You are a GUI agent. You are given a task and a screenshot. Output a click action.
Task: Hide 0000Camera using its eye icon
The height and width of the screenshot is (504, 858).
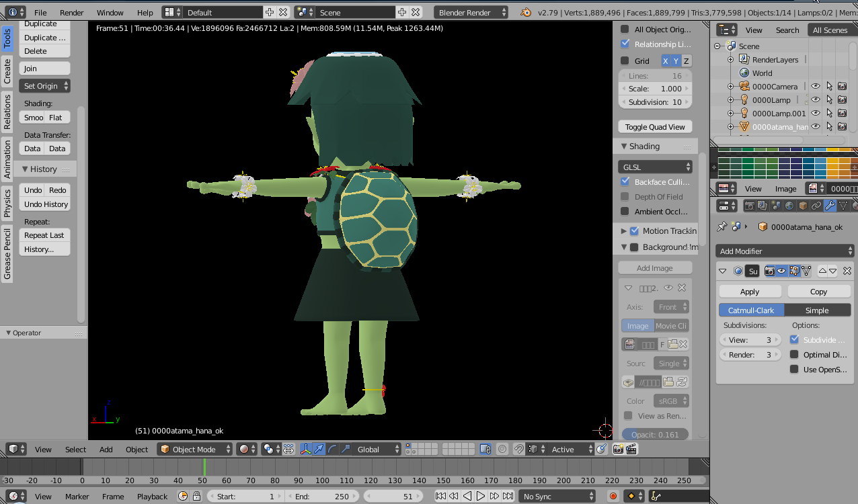tap(816, 87)
